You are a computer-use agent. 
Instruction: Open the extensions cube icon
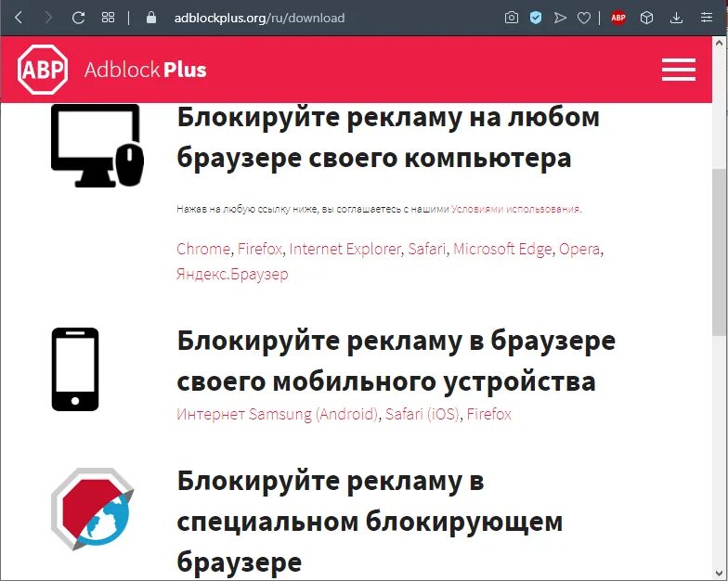tap(646, 18)
